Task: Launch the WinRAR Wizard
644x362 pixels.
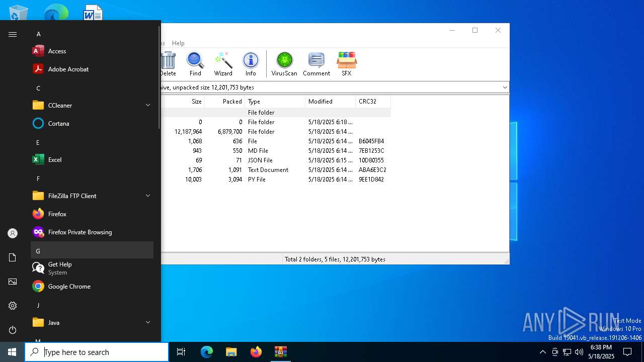Action: [x=223, y=64]
